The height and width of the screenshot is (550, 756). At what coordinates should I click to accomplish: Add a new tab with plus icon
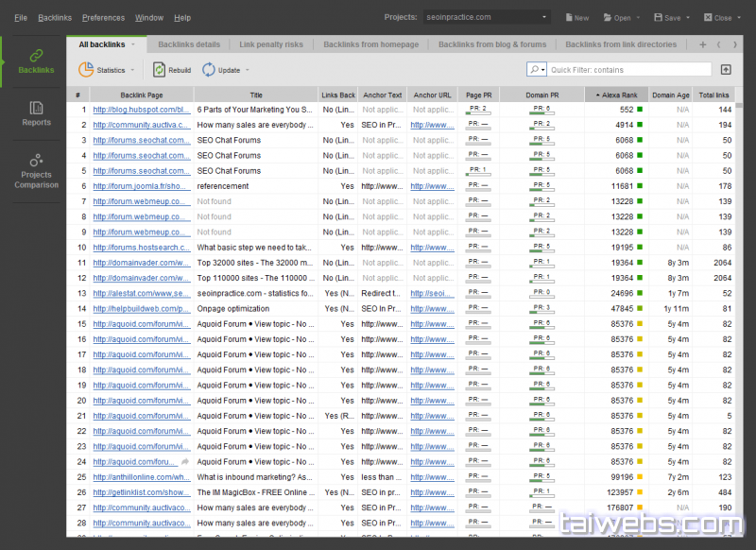[x=702, y=44]
